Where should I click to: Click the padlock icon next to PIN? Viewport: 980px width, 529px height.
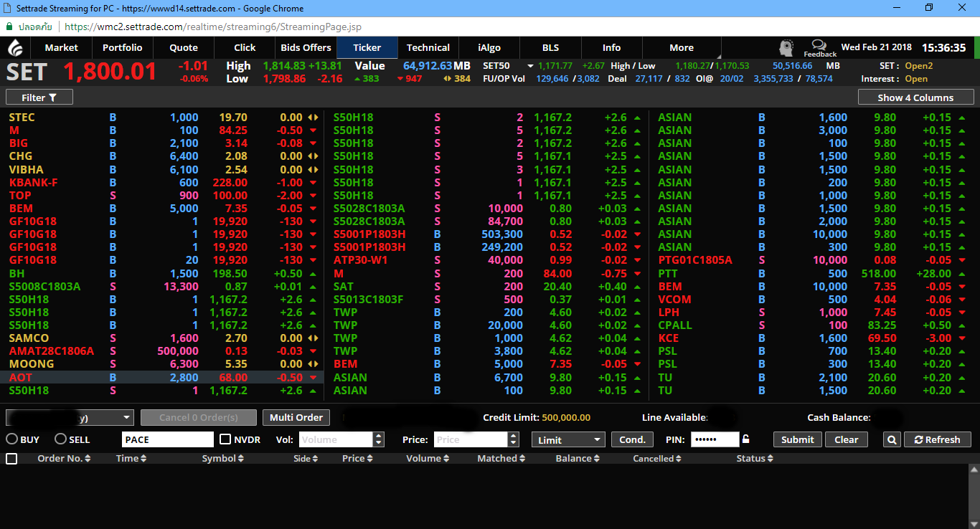tap(746, 439)
